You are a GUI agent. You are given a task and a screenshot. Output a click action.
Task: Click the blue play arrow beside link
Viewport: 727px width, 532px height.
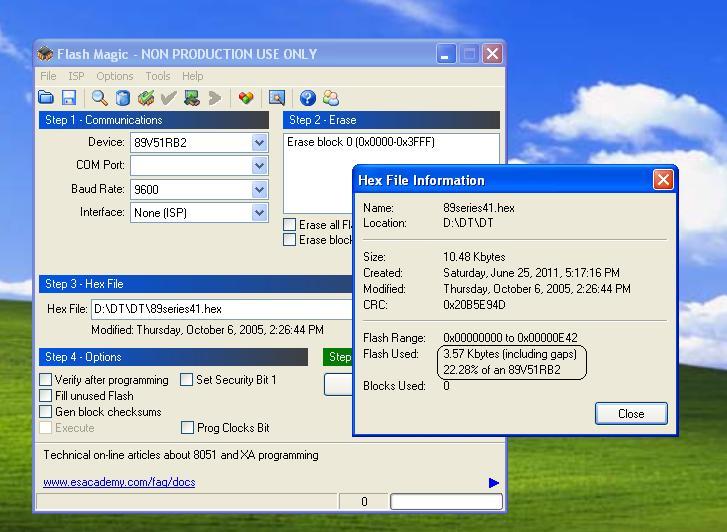[494, 483]
